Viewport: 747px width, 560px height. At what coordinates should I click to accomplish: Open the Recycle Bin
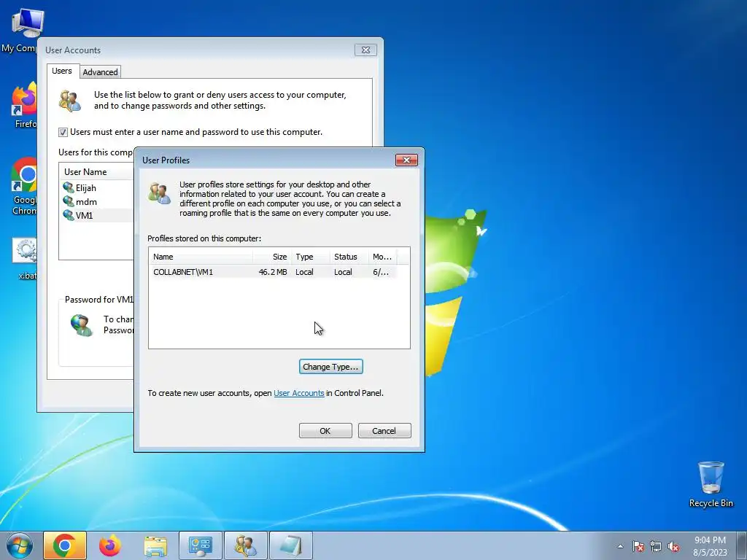[x=711, y=484]
